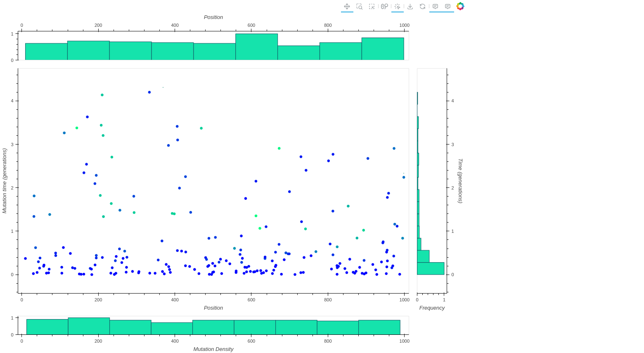Image resolution: width=644 pixels, height=353 pixels.
Task: Toggle the first Hover tooltip tool
Action: (436, 7)
